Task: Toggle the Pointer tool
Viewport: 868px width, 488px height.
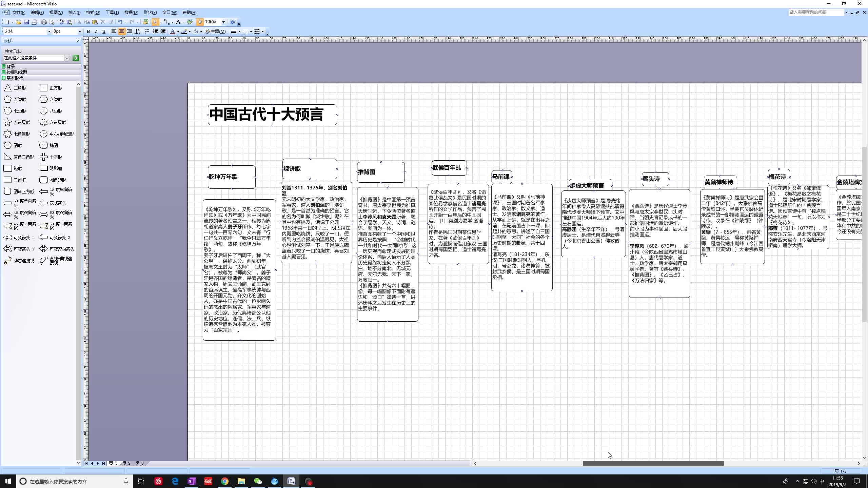Action: coord(155,22)
